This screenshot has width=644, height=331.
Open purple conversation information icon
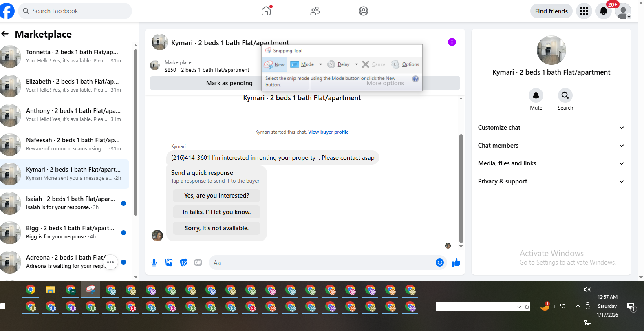(452, 42)
